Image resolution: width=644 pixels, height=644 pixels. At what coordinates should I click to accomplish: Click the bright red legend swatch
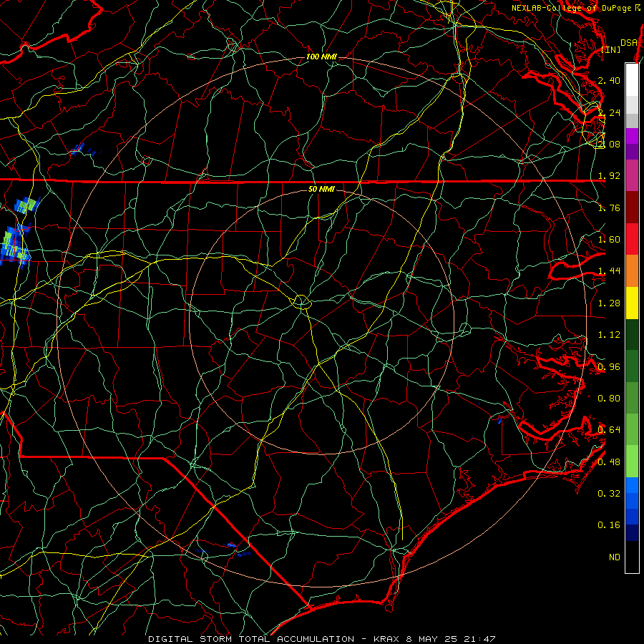pyautogui.click(x=632, y=239)
